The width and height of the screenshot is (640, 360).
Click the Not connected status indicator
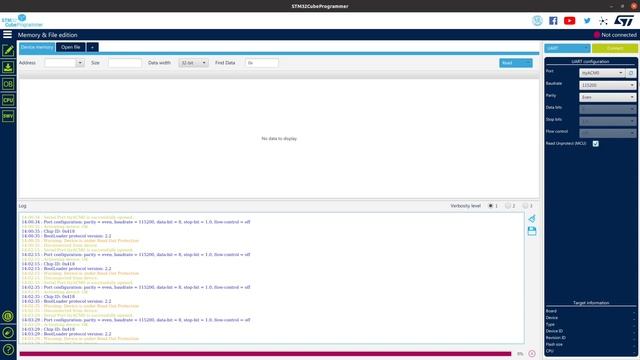[x=616, y=35]
